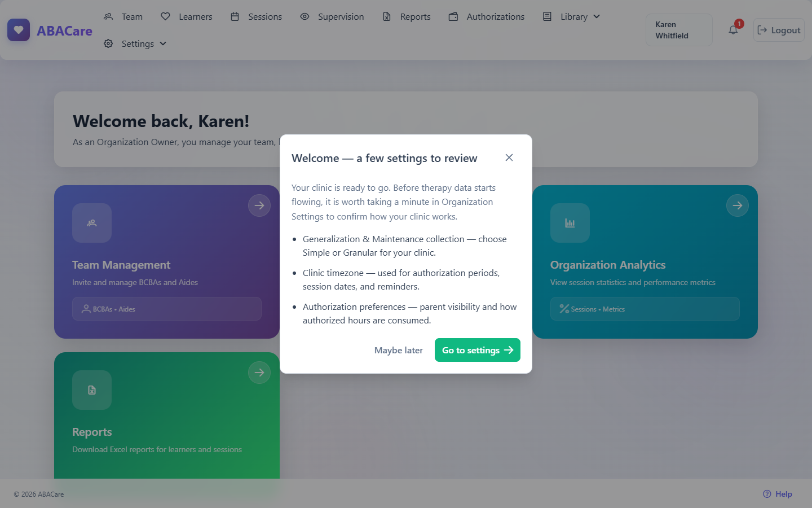Click the 'View session statistics' description text
This screenshot has width=812, height=508.
tap(633, 282)
